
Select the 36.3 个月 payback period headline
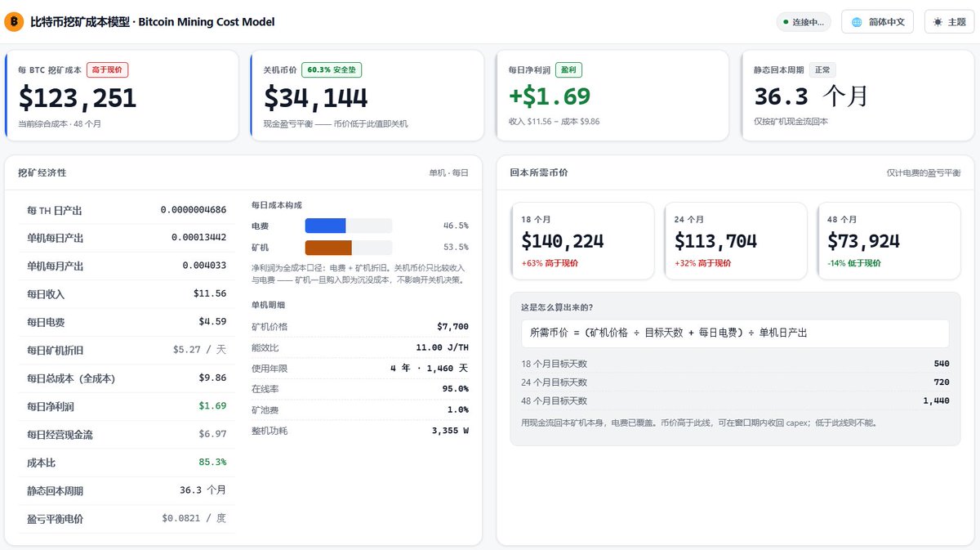click(x=811, y=96)
